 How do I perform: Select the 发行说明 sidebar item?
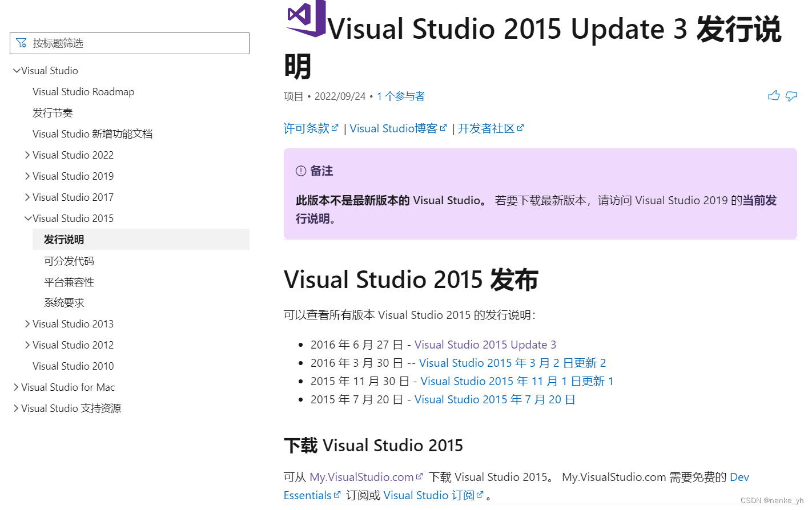[x=141, y=240]
